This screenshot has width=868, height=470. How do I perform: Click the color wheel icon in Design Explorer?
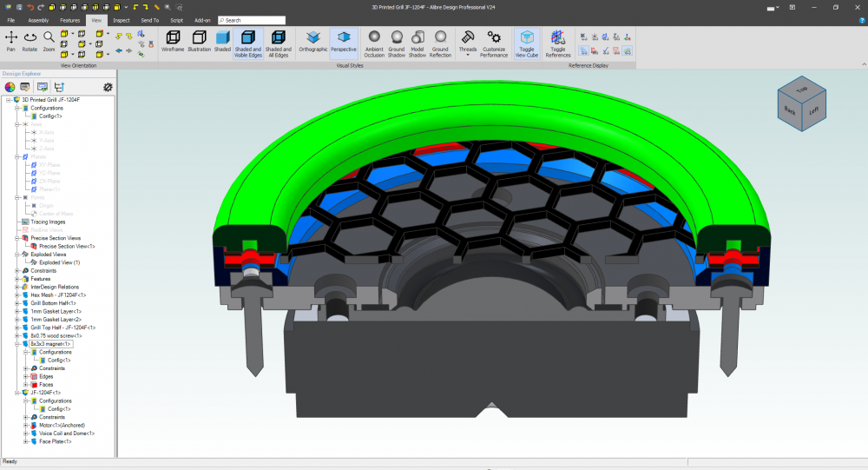click(x=10, y=87)
